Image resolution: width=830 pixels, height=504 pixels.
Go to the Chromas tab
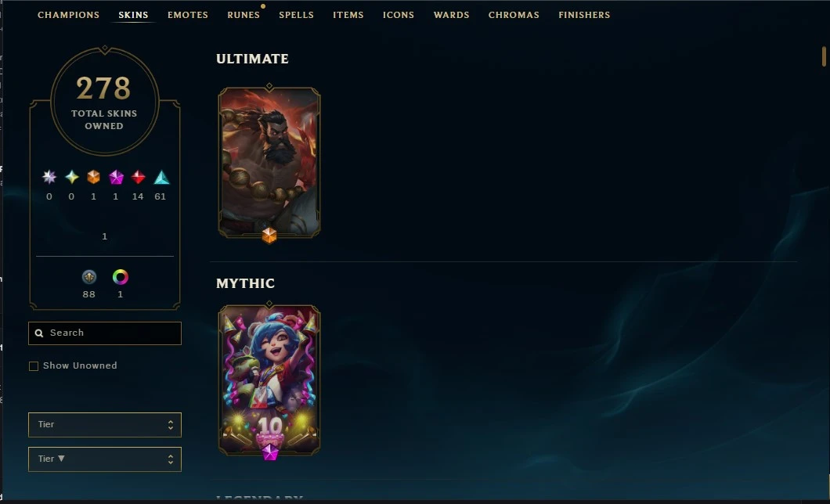coord(514,15)
